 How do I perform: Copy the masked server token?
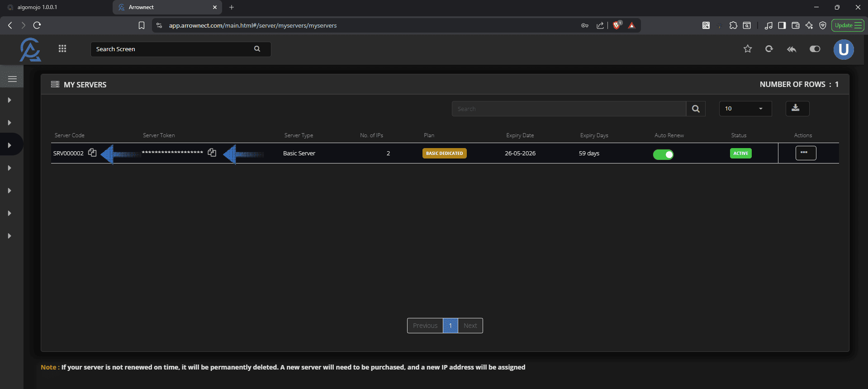tap(212, 153)
